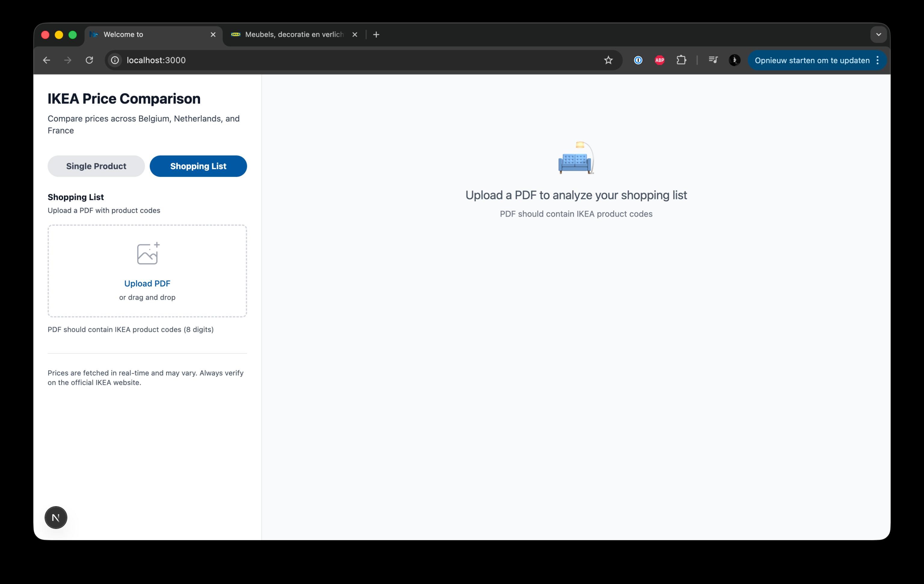Open the Adblock Plus extension

pos(659,60)
